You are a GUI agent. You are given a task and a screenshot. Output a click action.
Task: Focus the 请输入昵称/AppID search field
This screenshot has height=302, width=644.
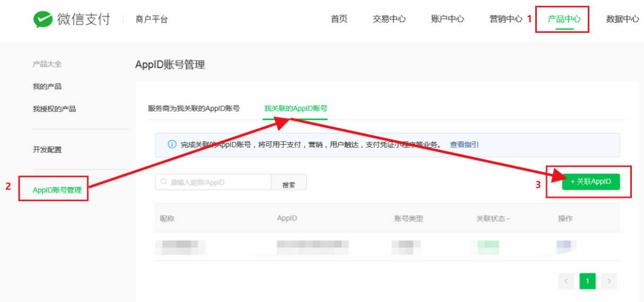[213, 182]
